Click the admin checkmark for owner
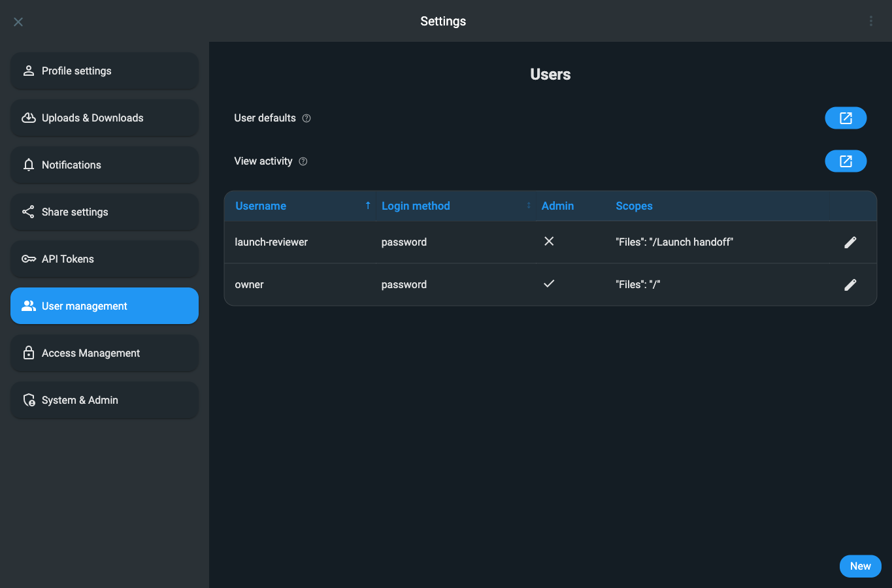 (x=549, y=284)
